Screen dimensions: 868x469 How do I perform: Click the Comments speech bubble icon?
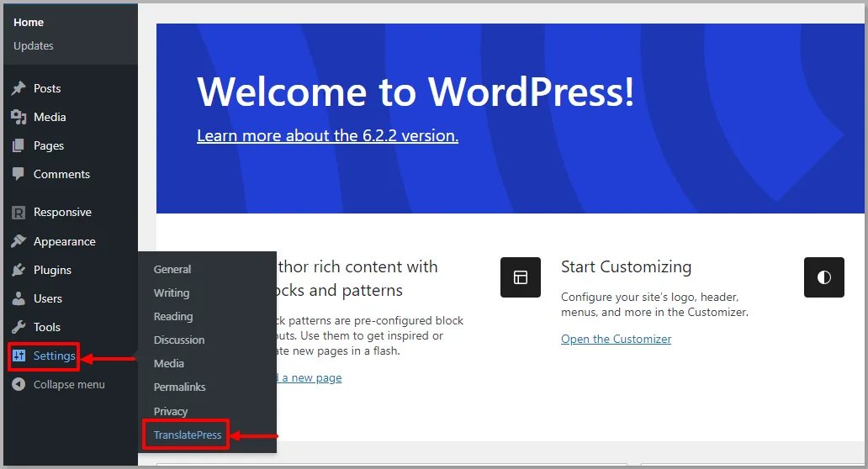tap(19, 174)
